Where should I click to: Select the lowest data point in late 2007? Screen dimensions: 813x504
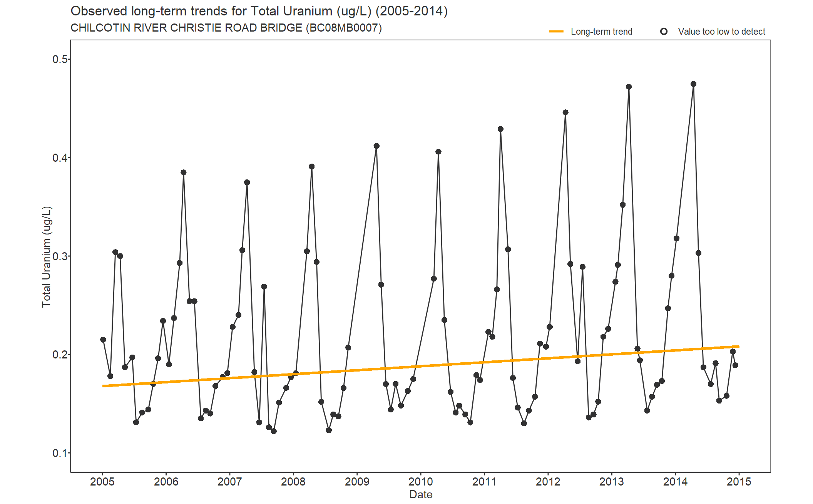tap(274, 431)
